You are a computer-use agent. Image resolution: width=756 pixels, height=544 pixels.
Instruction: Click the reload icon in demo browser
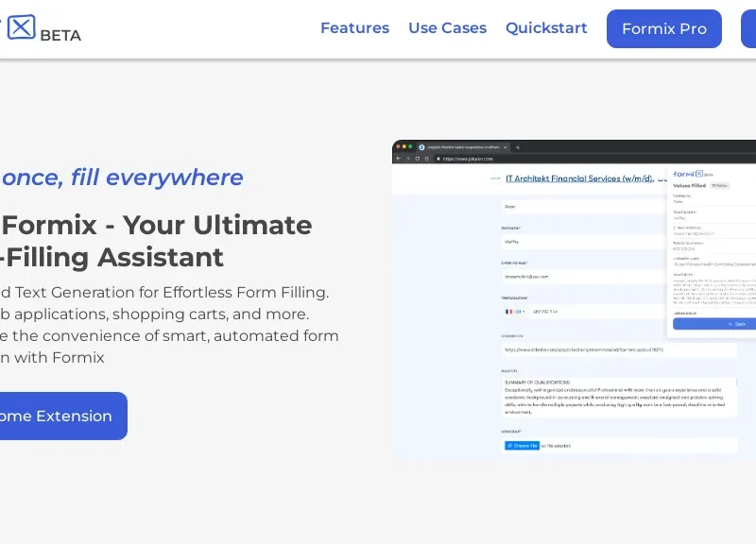click(x=415, y=160)
